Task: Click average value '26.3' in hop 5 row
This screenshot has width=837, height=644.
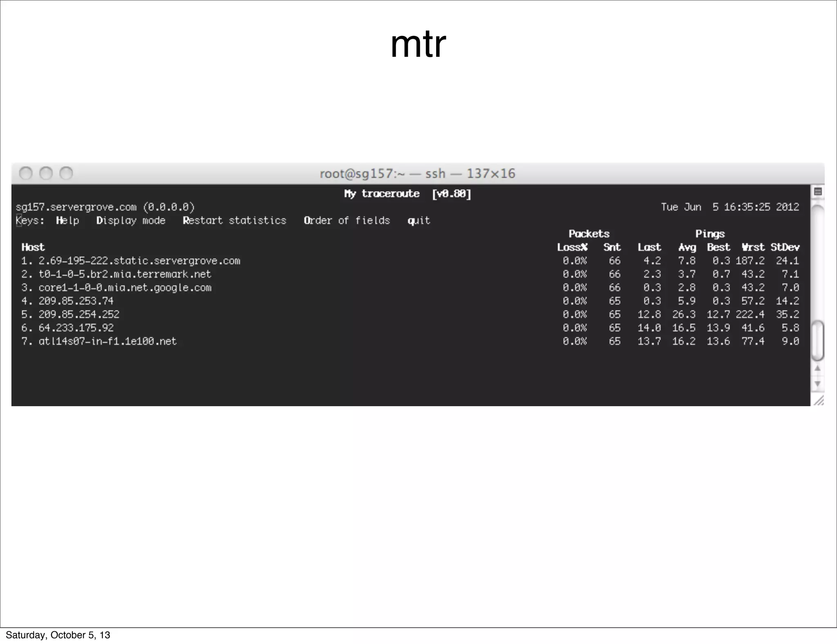Action: pyautogui.click(x=684, y=314)
